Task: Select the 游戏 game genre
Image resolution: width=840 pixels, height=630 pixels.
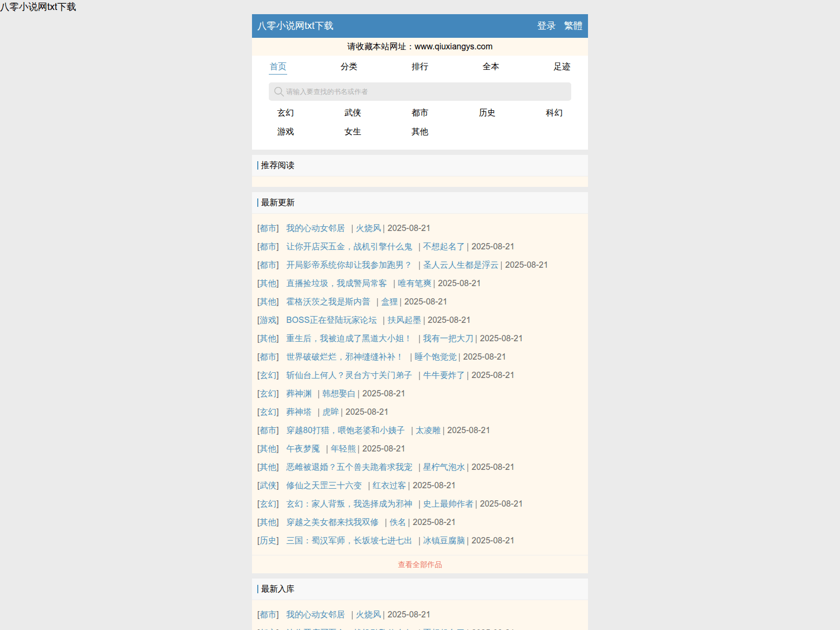Action: (x=286, y=132)
